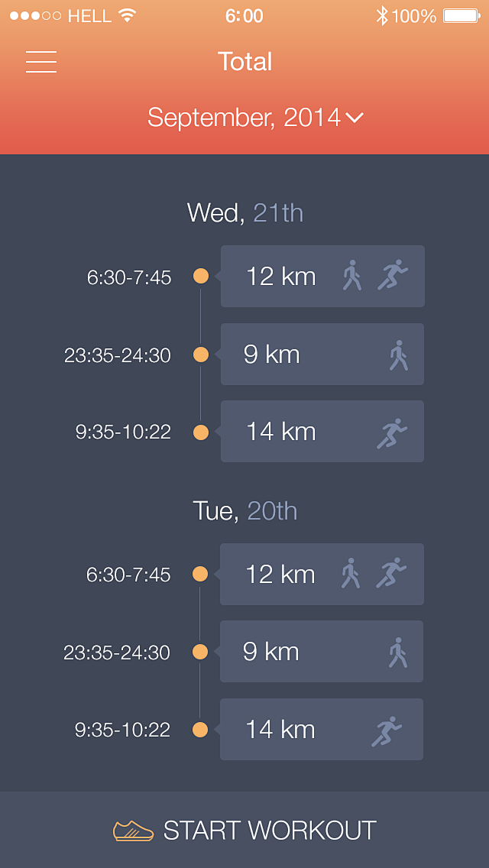Tap the walking icon on Wednesday's 12 km entry
The width and height of the screenshot is (489, 868).
tap(351, 276)
